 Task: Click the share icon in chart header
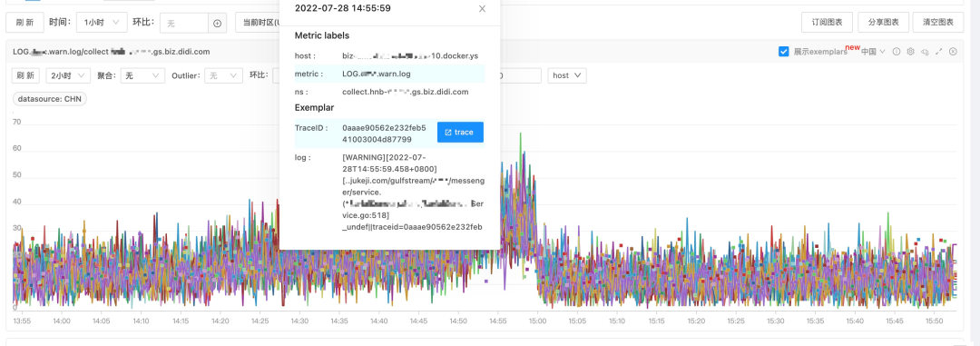coord(925,52)
